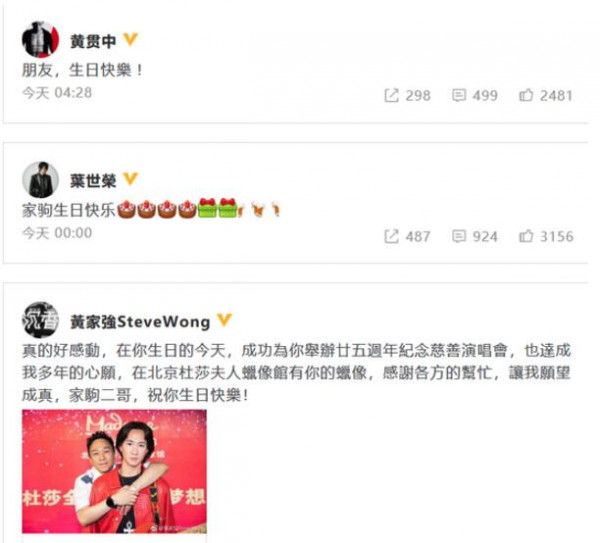600x543 pixels.
Task: Repost 葉世榮's post with 487 shares
Action: (x=407, y=236)
